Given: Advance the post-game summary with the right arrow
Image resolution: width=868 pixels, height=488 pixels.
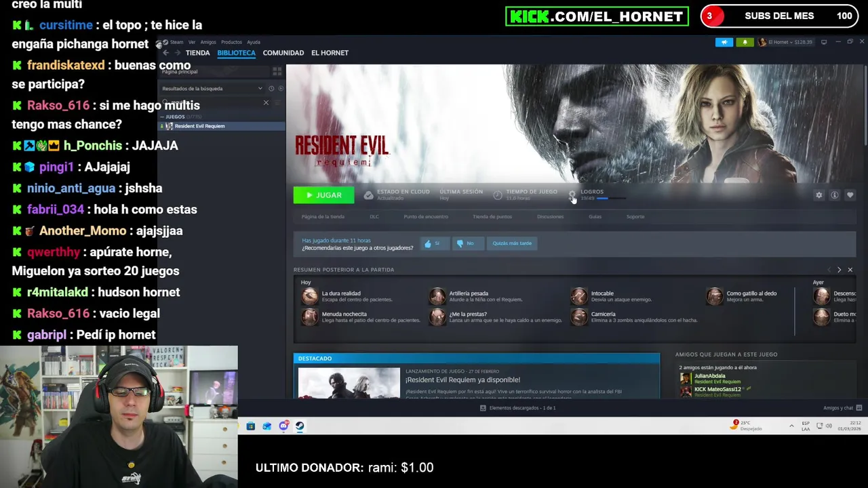Looking at the screenshot, I should (839, 270).
